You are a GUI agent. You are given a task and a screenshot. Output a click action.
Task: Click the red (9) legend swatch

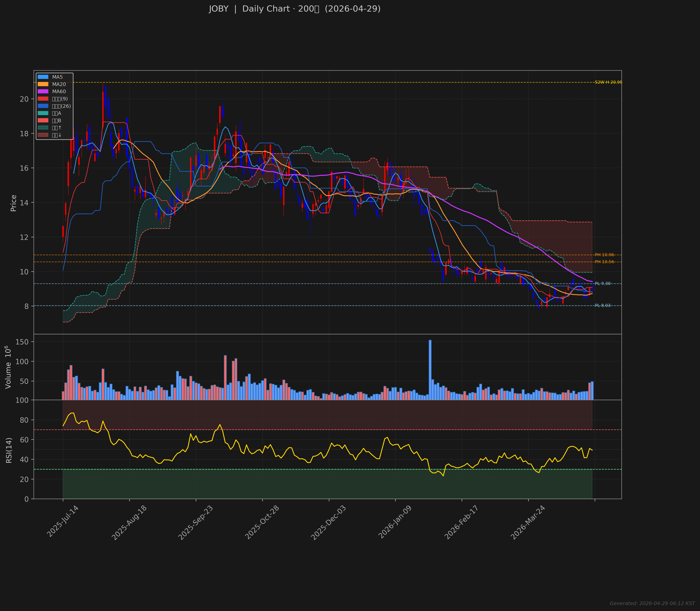43,99
